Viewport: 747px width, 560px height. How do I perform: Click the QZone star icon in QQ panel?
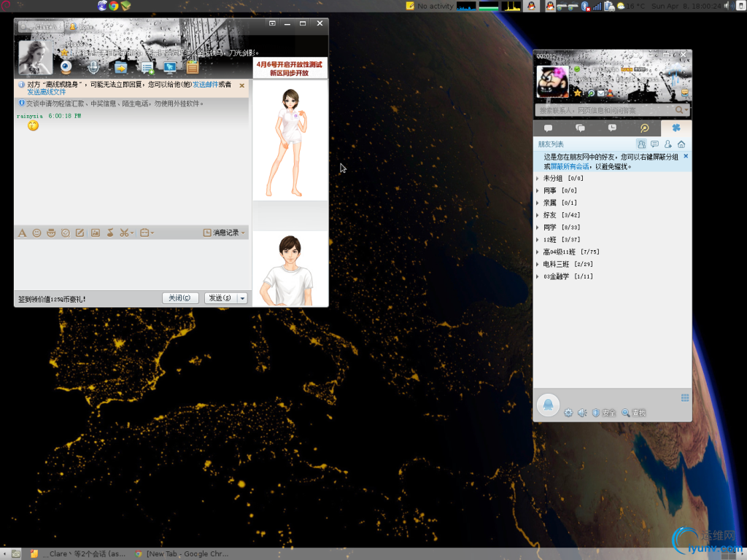coord(578,93)
